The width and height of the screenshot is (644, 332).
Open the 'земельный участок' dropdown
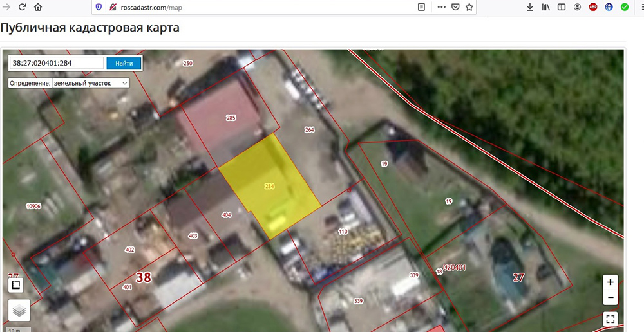[91, 83]
